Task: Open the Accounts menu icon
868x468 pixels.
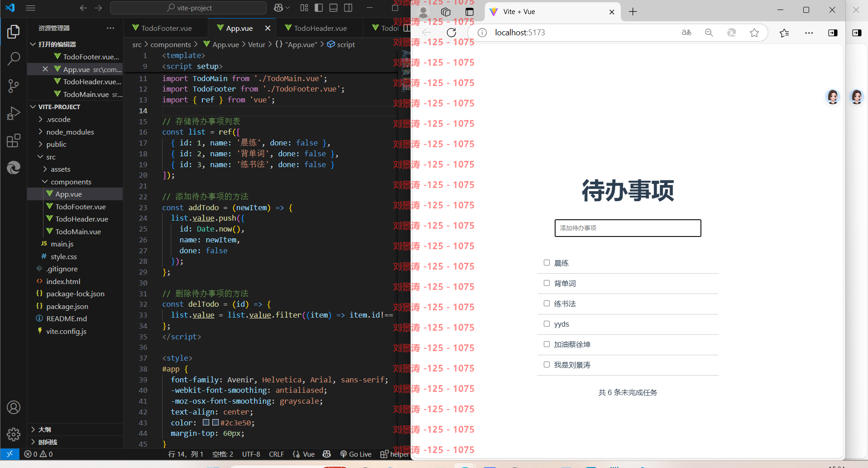Action: (14, 407)
